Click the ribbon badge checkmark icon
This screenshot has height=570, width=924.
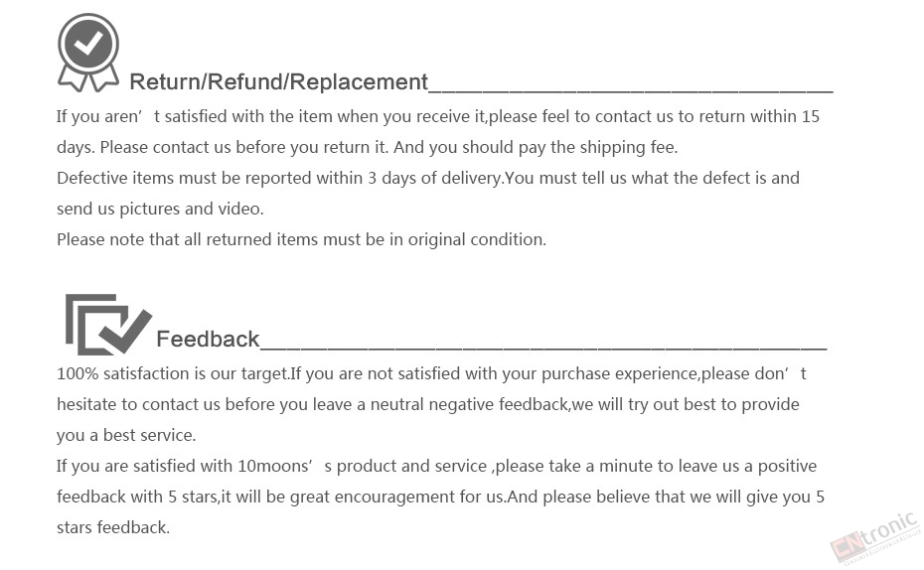(x=88, y=52)
